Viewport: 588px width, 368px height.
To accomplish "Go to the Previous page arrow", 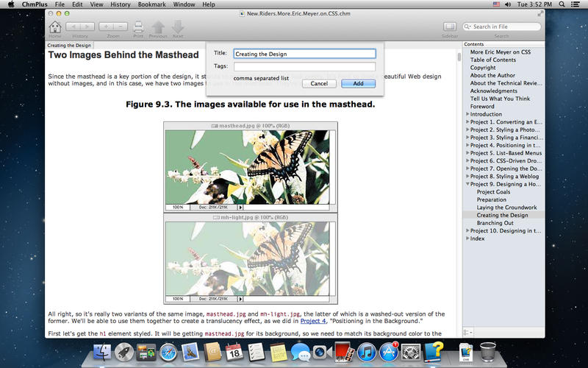I will pos(158,27).
